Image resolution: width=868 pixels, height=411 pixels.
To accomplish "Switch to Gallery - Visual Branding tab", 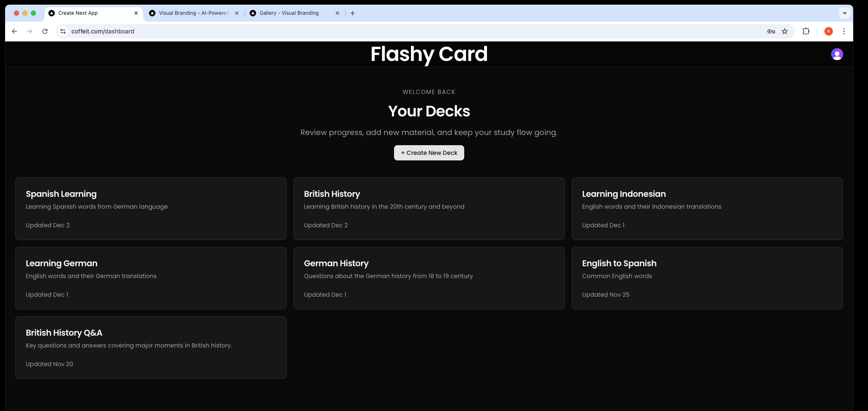I will 289,13.
